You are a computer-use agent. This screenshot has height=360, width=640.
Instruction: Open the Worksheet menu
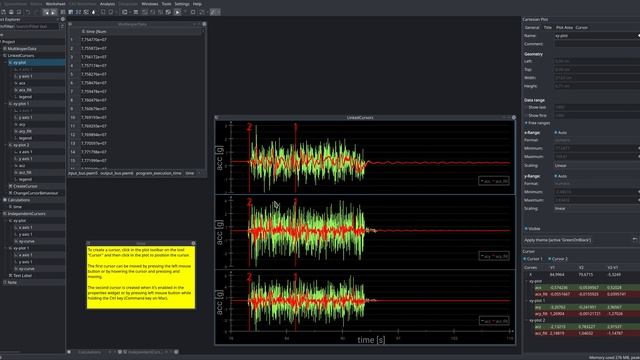(55, 4)
